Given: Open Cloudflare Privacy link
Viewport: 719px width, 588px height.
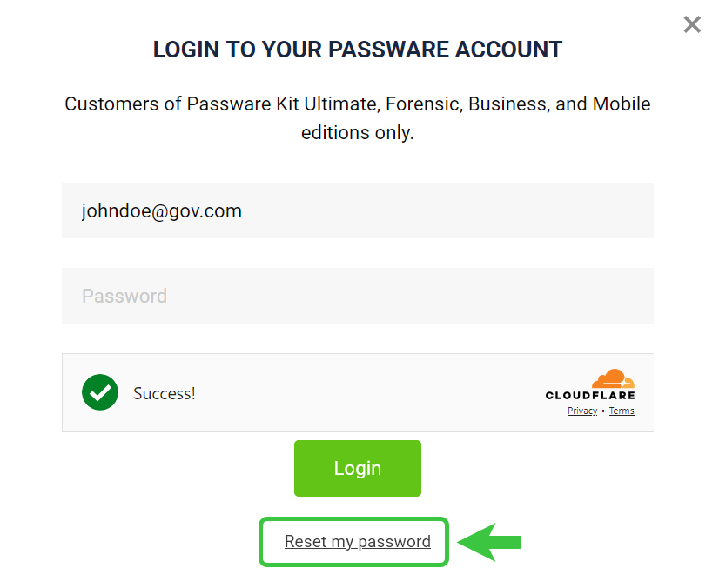Looking at the screenshot, I should pyautogui.click(x=582, y=411).
